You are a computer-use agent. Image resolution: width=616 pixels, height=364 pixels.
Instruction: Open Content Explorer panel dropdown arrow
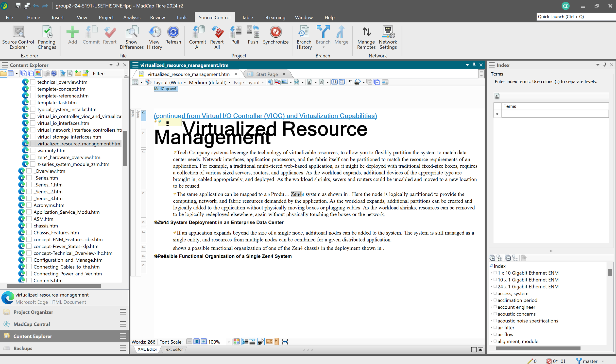(111, 65)
